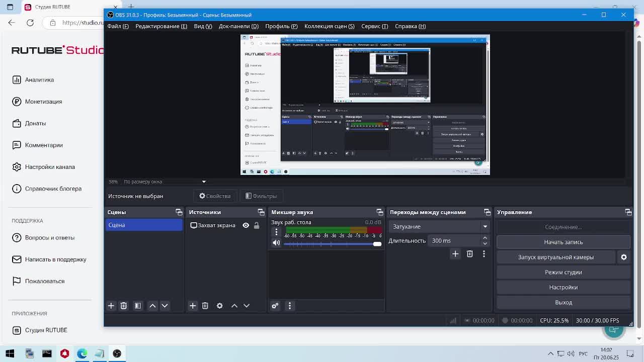This screenshot has height=362, width=644.
Task: Open the Док-панели menu
Action: [x=238, y=26]
